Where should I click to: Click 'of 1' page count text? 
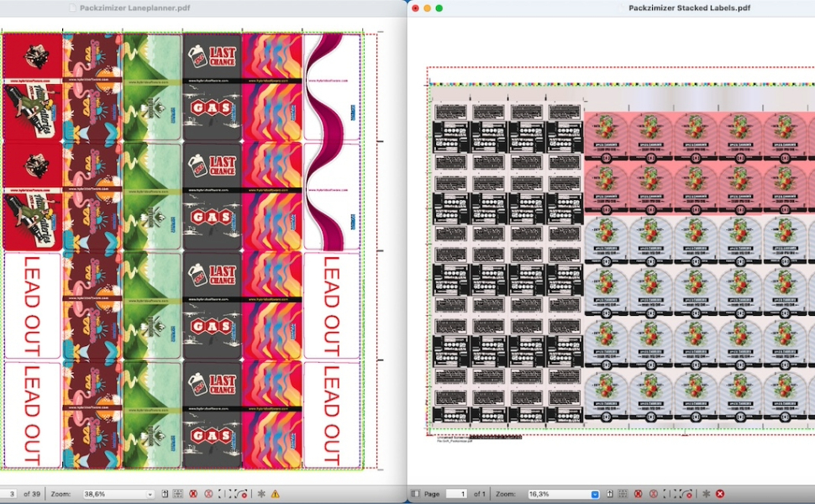(x=479, y=494)
